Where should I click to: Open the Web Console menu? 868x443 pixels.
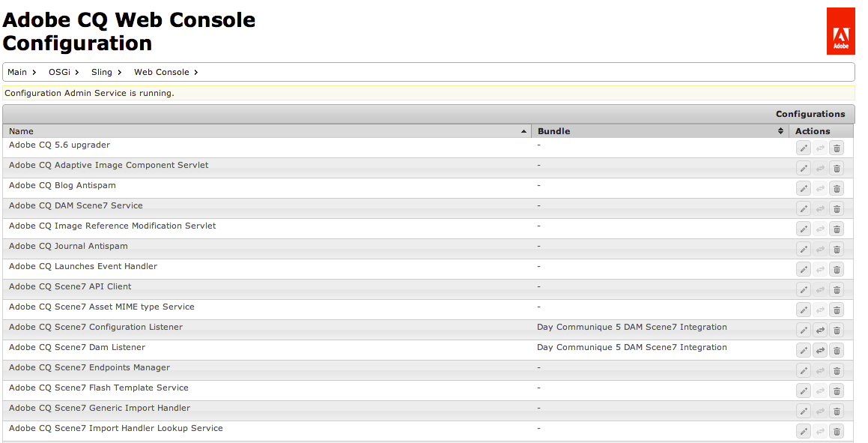[x=166, y=72]
